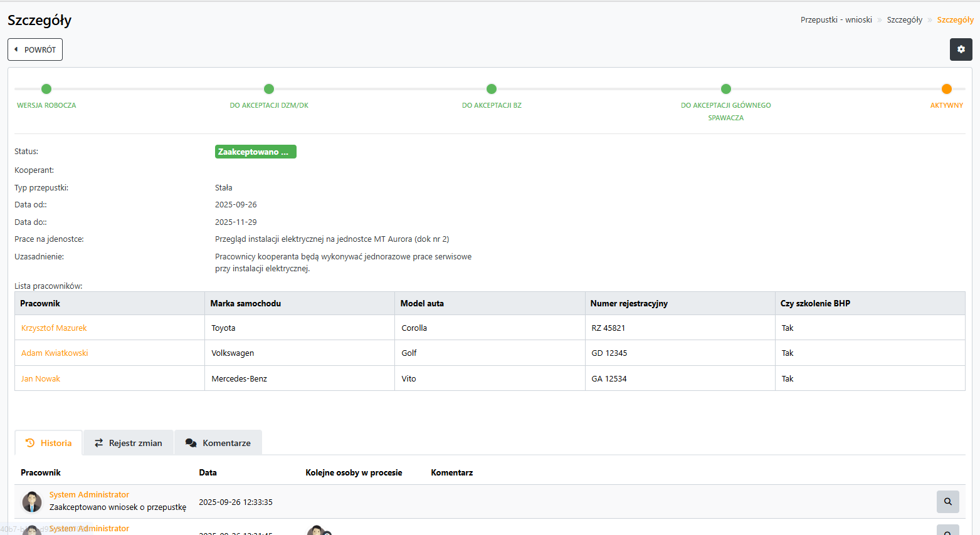Click System Administrator avatar in the 12:33:35 row
Screen dimensions: 980x535
point(32,502)
